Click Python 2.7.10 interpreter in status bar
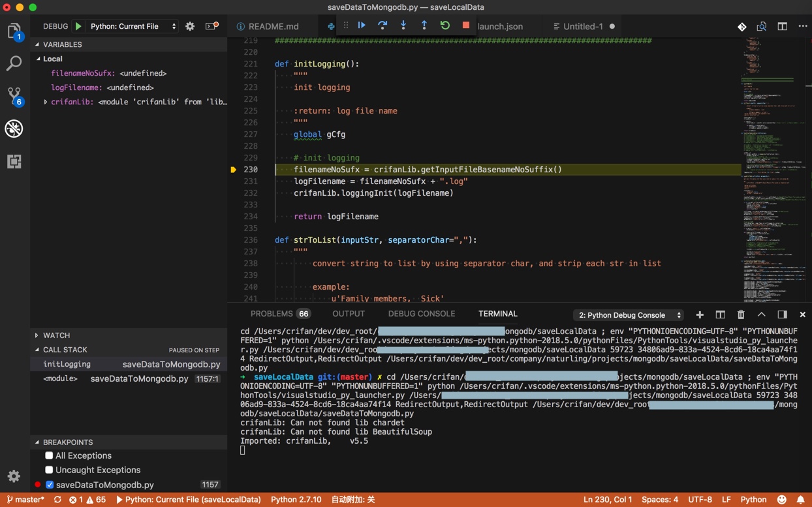This screenshot has height=507, width=812. click(x=296, y=500)
